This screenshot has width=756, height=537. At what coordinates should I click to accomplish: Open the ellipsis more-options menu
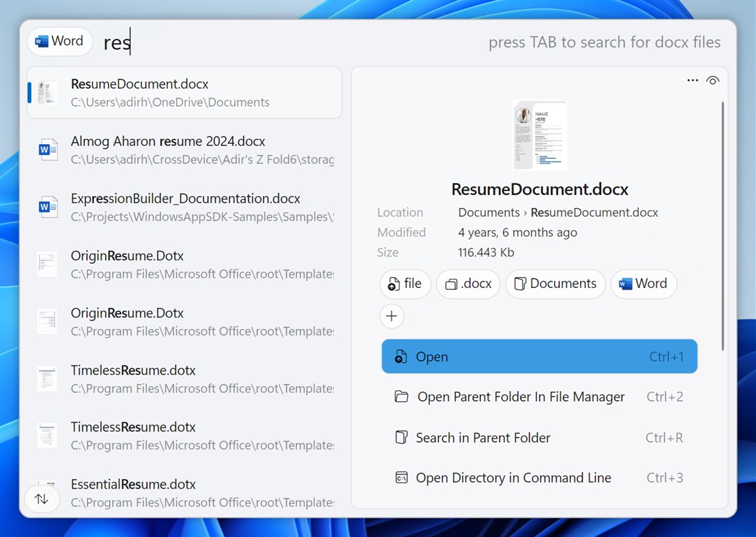point(692,80)
